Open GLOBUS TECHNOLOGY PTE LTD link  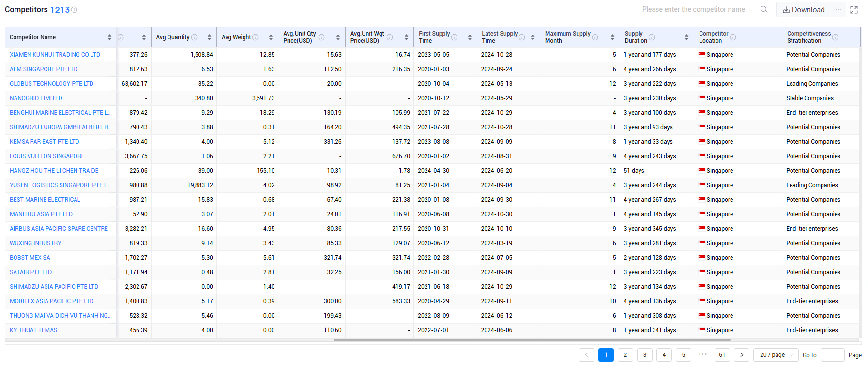51,84
